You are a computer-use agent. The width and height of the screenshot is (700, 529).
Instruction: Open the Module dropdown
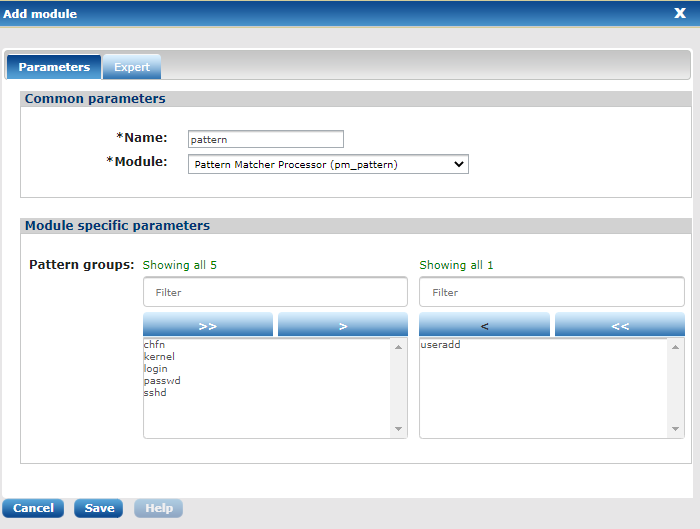point(328,164)
